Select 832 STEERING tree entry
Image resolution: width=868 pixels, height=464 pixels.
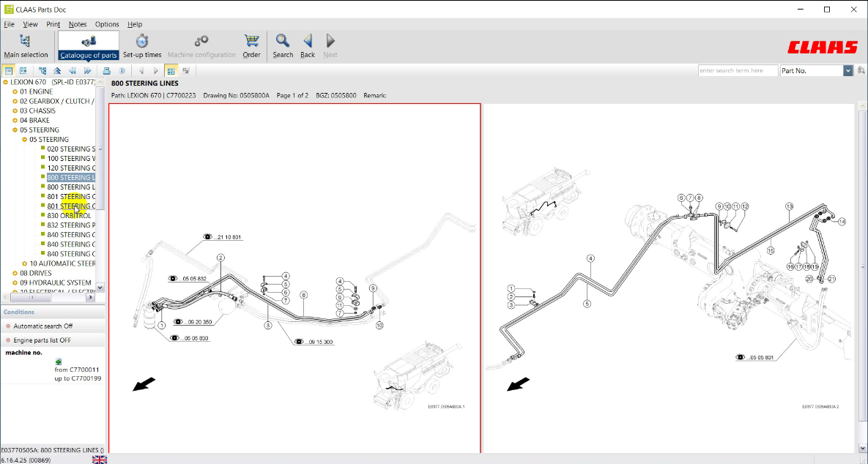pos(71,225)
